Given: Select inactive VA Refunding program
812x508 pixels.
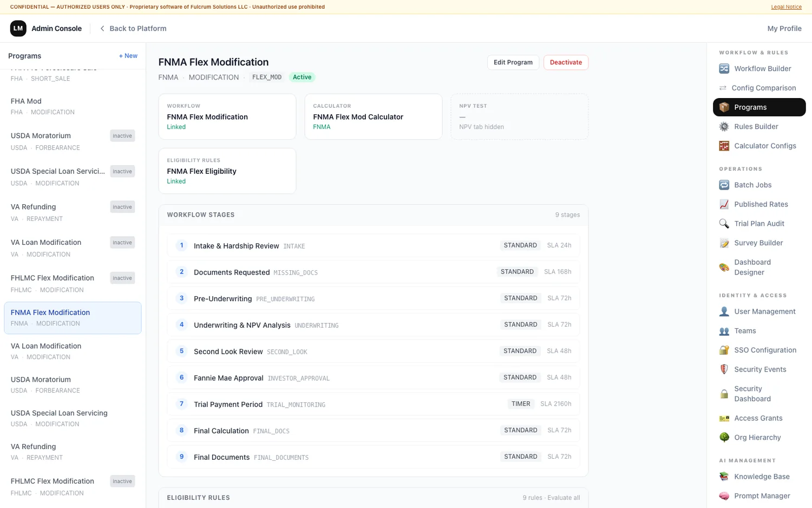Looking at the screenshot, I should 73,212.
